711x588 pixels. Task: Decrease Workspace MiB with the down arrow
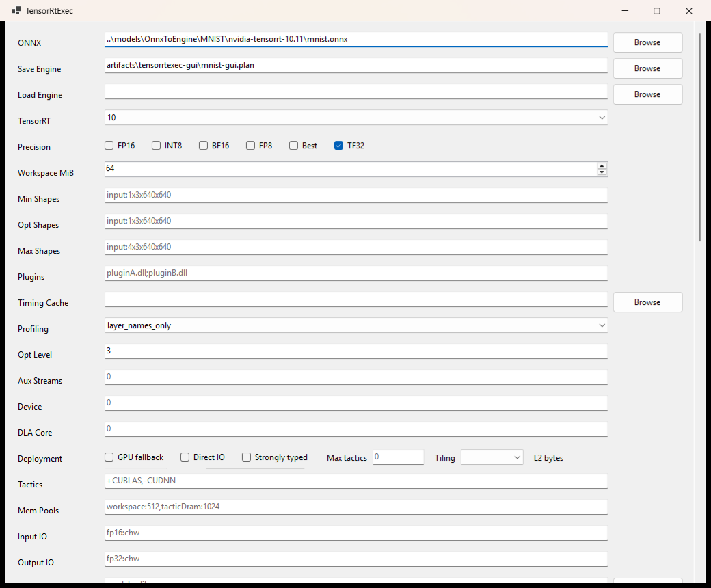pyautogui.click(x=602, y=172)
